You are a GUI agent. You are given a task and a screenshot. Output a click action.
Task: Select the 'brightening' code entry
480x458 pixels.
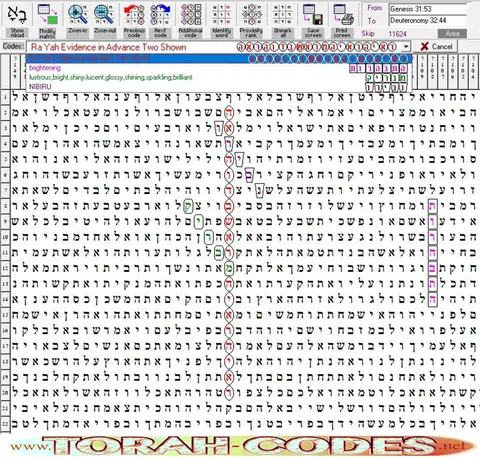pos(219,68)
